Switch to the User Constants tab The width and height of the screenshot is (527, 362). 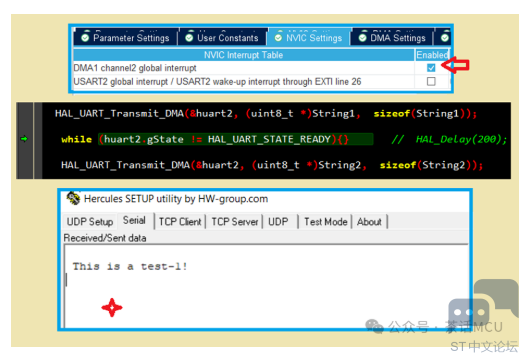click(x=222, y=38)
